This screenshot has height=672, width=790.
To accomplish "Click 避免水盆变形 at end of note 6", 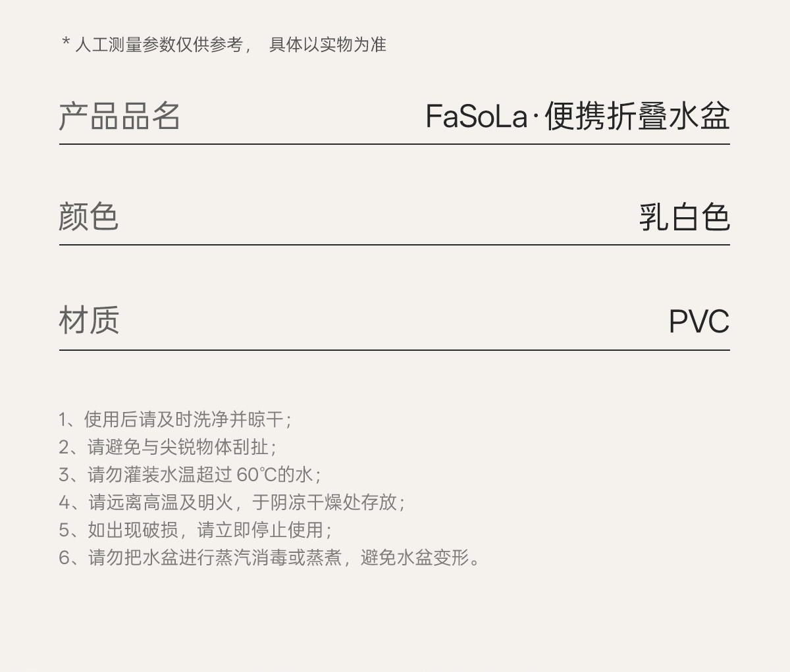I will tap(415, 557).
